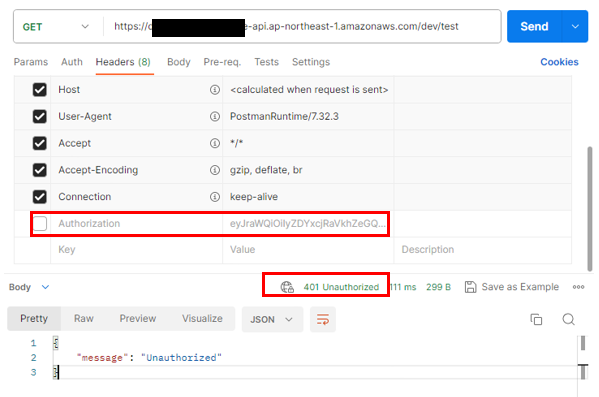
Task: Uncheck the Connection header checkbox
Action: pyautogui.click(x=40, y=197)
